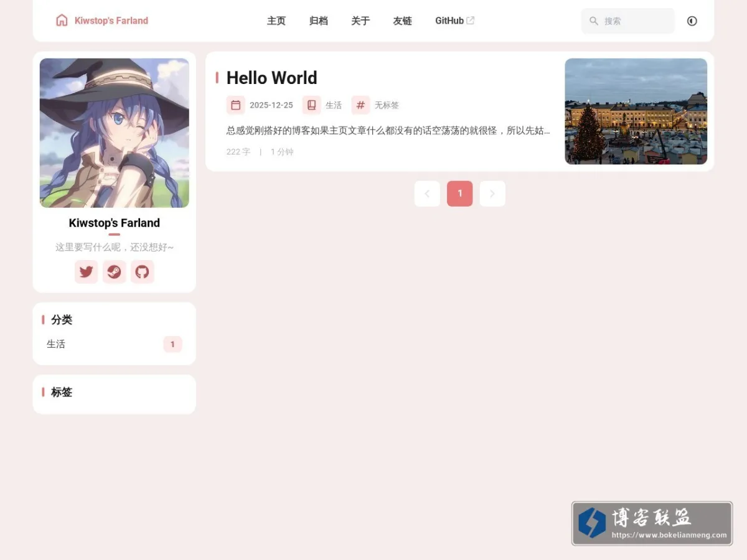Toggle the light/dark theme switch
The width and height of the screenshot is (747, 560).
(x=692, y=21)
